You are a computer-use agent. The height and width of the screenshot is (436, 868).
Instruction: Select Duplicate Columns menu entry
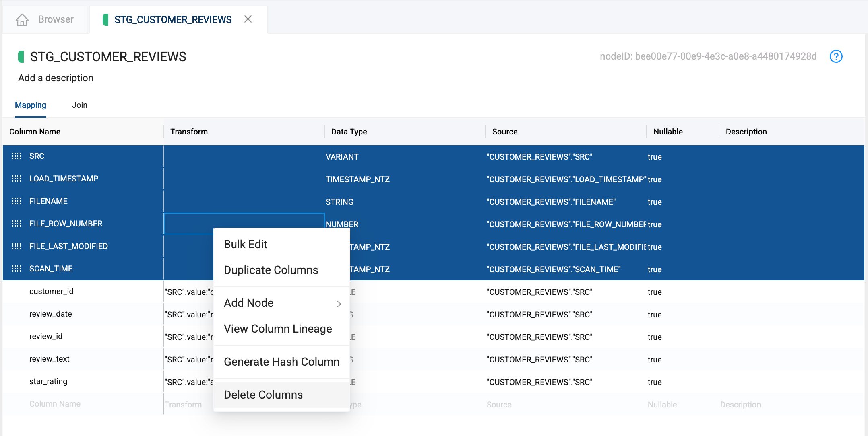click(271, 270)
